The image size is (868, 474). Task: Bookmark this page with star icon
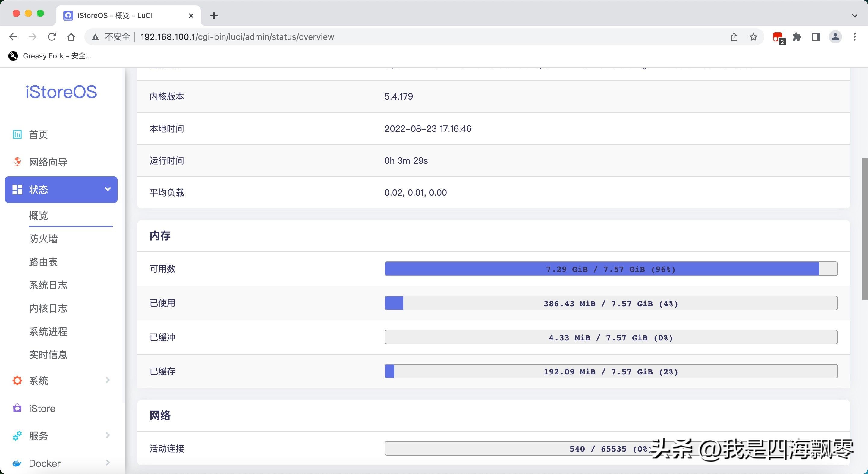click(753, 37)
